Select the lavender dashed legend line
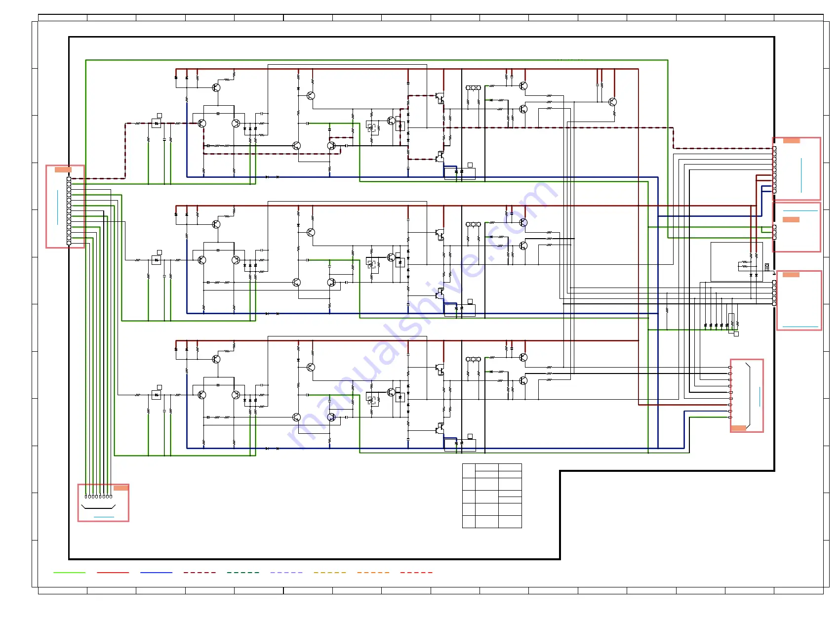 (x=286, y=573)
